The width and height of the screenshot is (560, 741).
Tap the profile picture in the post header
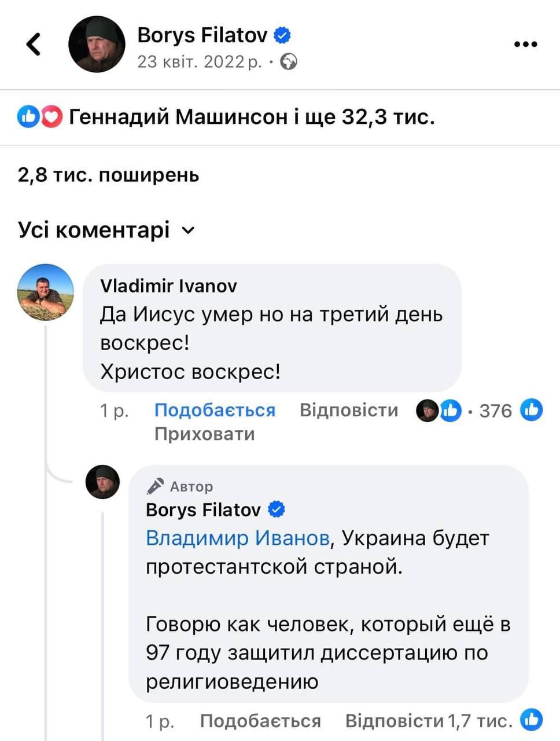coord(97,45)
